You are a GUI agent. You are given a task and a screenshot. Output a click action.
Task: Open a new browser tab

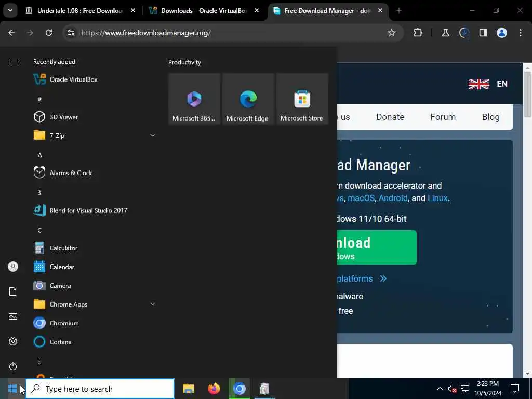coord(399,11)
